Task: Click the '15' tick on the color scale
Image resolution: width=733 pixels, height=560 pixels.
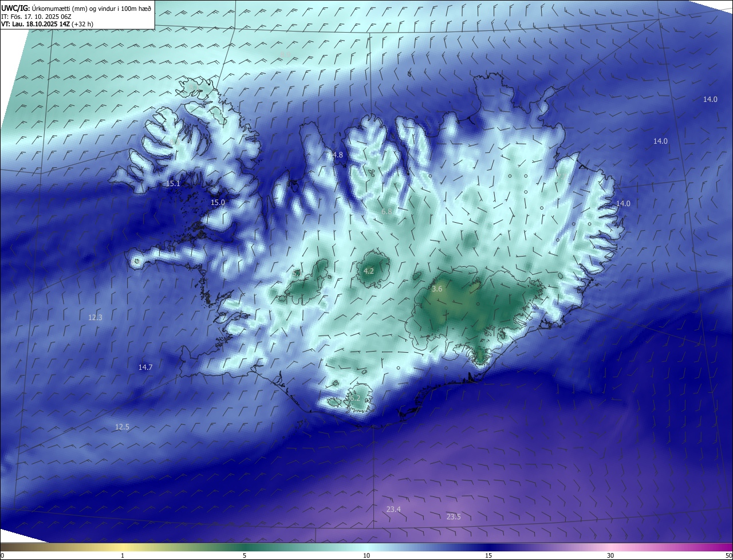Action: [488, 555]
